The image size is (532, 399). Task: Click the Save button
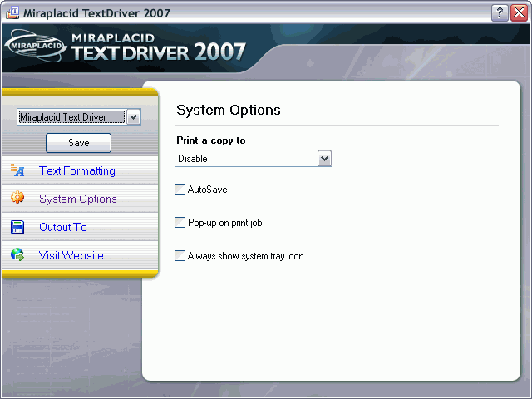pos(78,143)
